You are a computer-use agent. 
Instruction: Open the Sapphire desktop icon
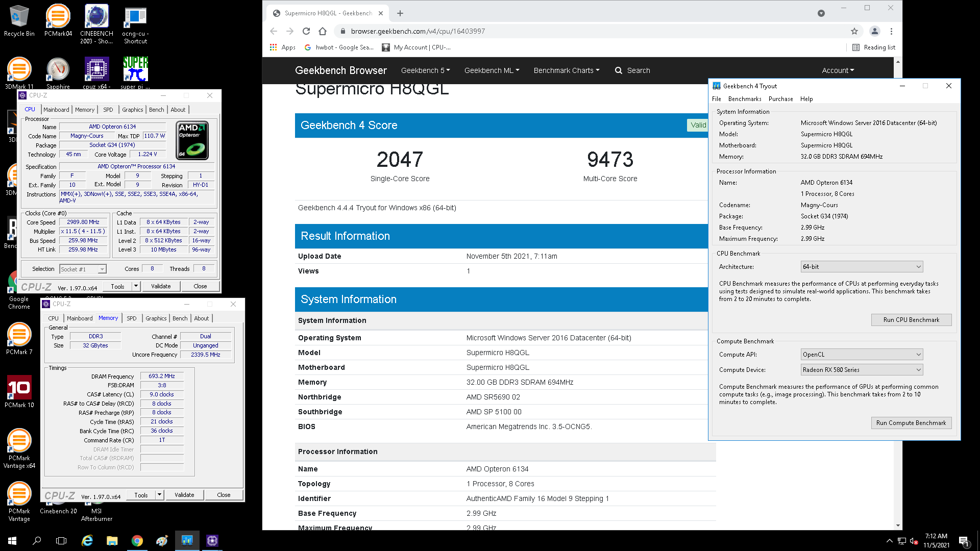58,72
